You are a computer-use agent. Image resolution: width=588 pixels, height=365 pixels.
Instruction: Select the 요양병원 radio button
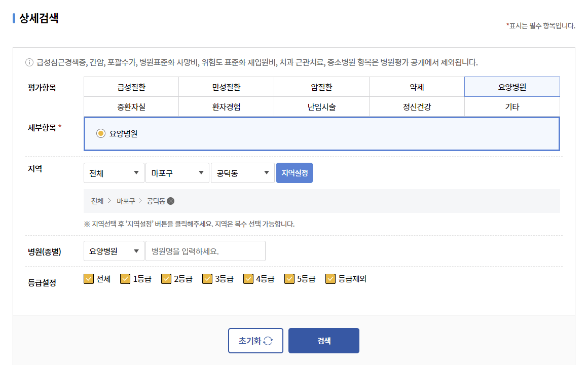100,133
